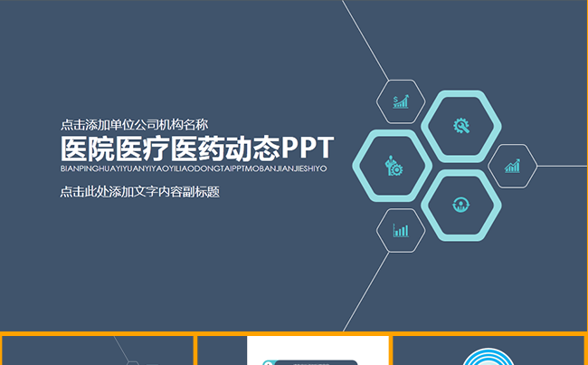Select the subtitle 点击此处添加文字内容副标题
588x365 pixels.
point(139,192)
